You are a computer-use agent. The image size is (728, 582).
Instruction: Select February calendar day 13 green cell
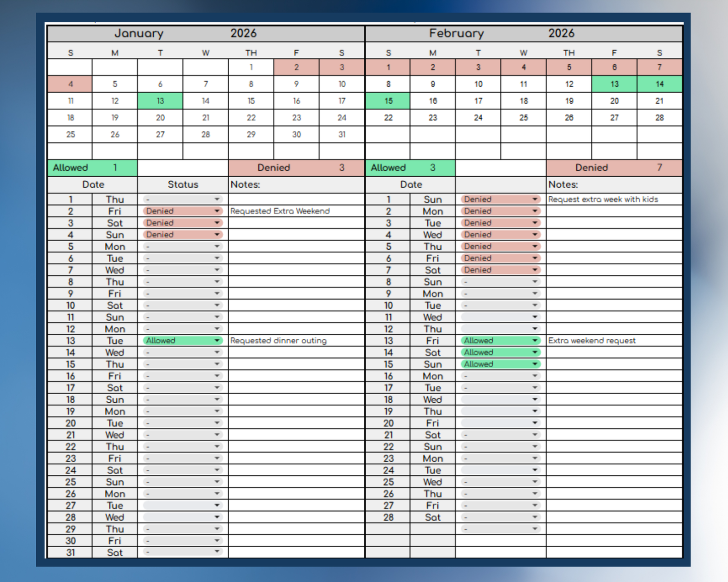614,84
